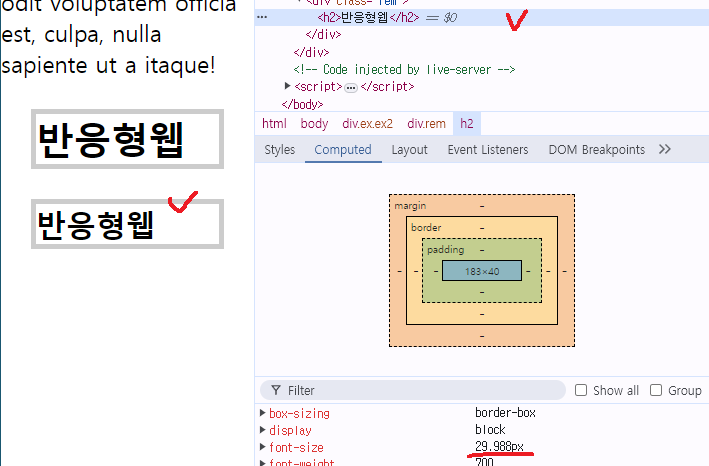This screenshot has height=466, width=709.
Task: Select html in the breadcrumb
Action: pyautogui.click(x=274, y=123)
